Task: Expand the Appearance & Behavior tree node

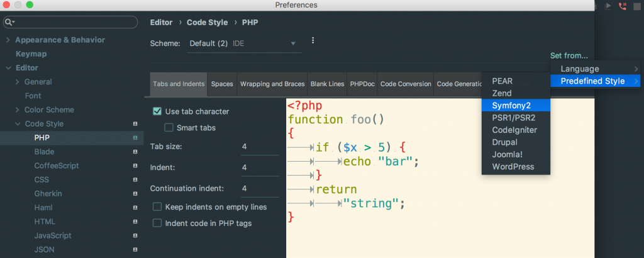Action: coord(8,40)
